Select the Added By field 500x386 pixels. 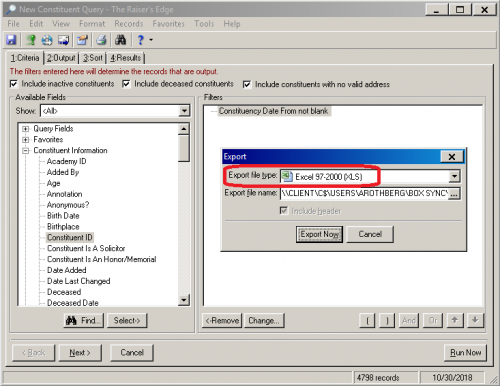click(x=63, y=172)
